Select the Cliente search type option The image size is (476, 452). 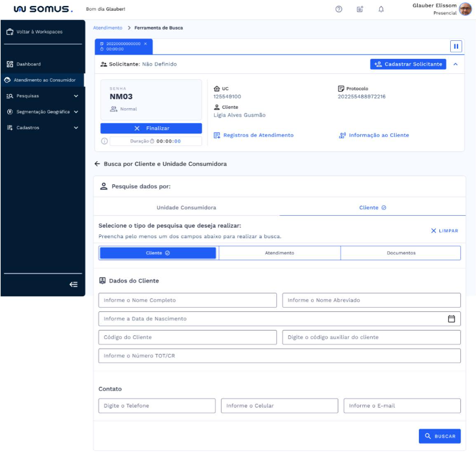click(157, 253)
